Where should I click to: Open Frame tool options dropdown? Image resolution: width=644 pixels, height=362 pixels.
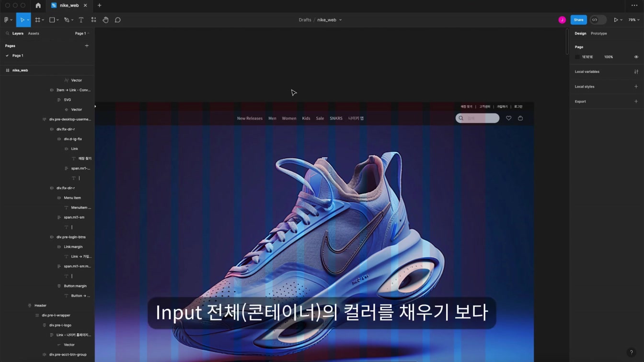pos(43,20)
